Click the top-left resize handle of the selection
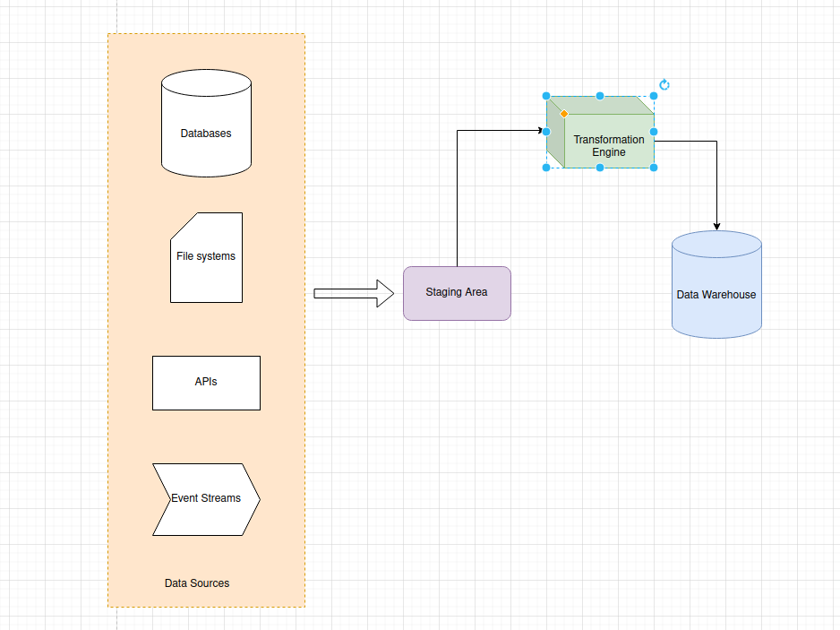This screenshot has width=840, height=630. tap(546, 96)
